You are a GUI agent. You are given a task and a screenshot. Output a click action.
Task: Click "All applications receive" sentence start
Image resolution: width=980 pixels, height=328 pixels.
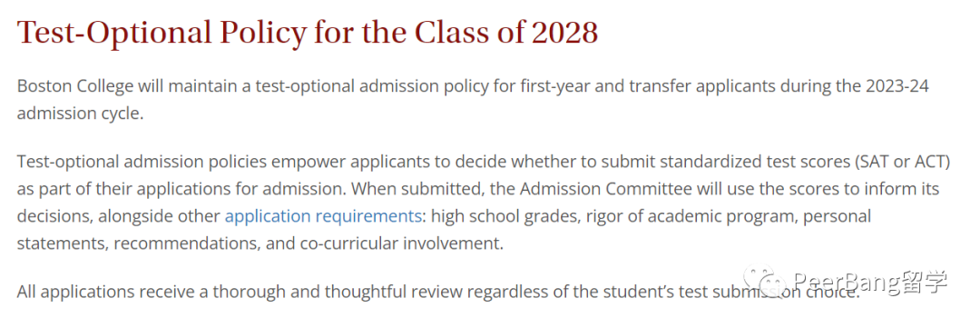[103, 292]
